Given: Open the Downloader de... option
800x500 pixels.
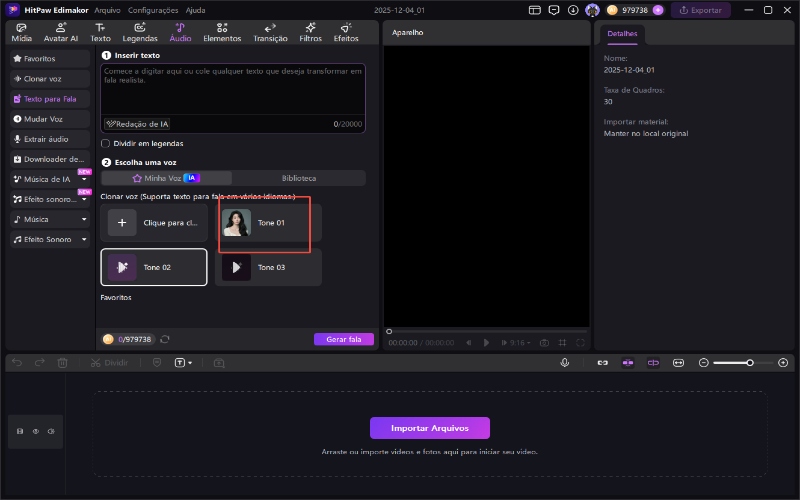Looking at the screenshot, I should coord(50,159).
